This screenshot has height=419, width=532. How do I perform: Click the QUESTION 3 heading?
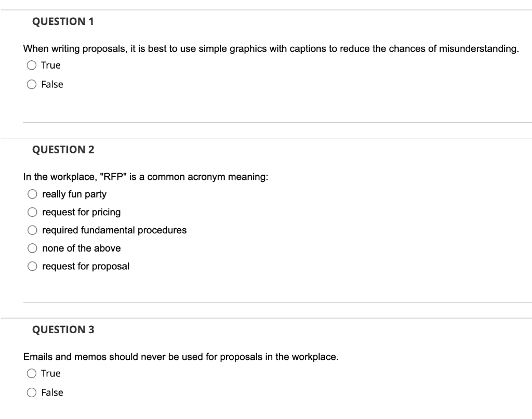click(62, 329)
